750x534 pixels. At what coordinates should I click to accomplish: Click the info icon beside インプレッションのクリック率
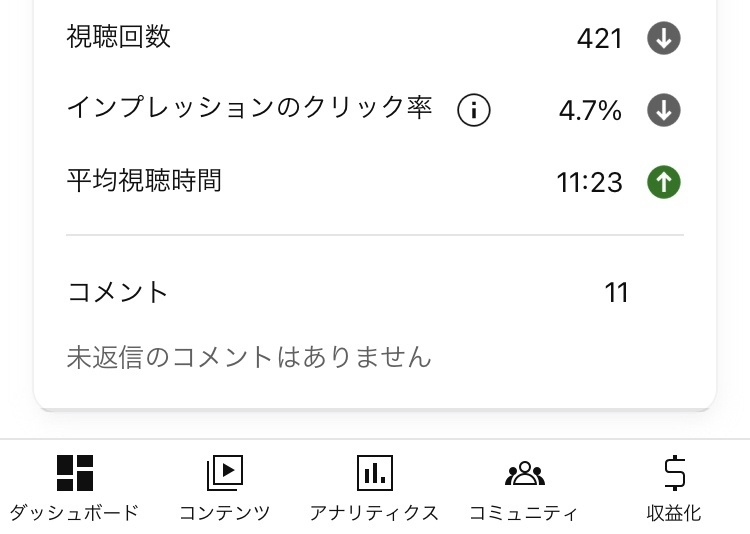474,110
